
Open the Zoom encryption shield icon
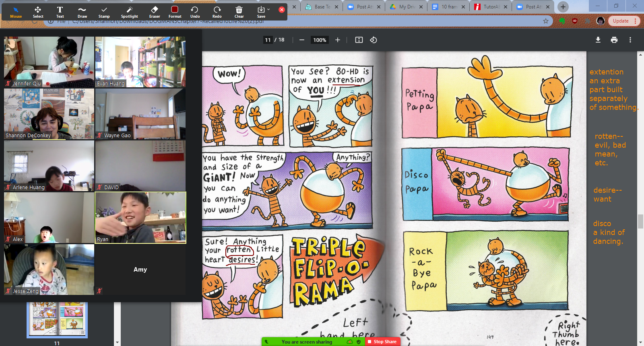click(x=359, y=342)
